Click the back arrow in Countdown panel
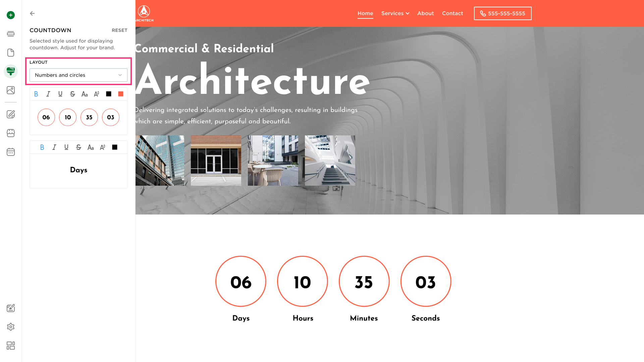The width and height of the screenshot is (644, 362). 32,13
